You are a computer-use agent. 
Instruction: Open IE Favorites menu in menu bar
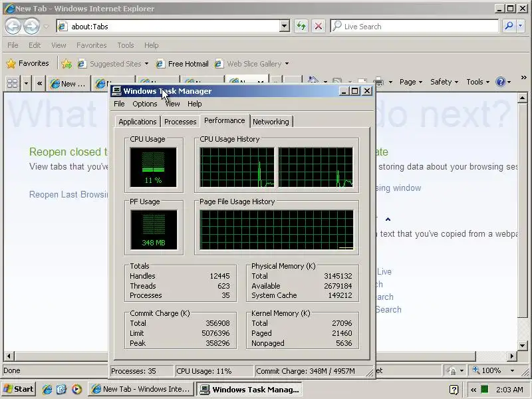(92, 45)
